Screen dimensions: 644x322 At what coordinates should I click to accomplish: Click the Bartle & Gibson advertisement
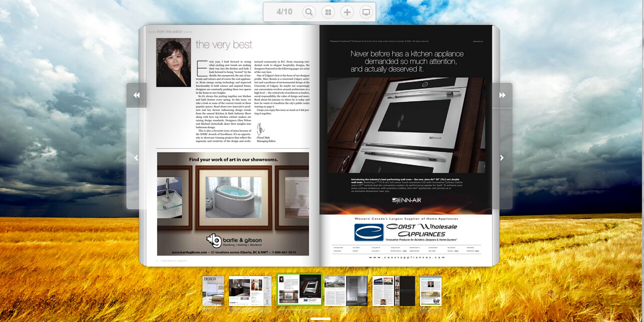coord(233,204)
